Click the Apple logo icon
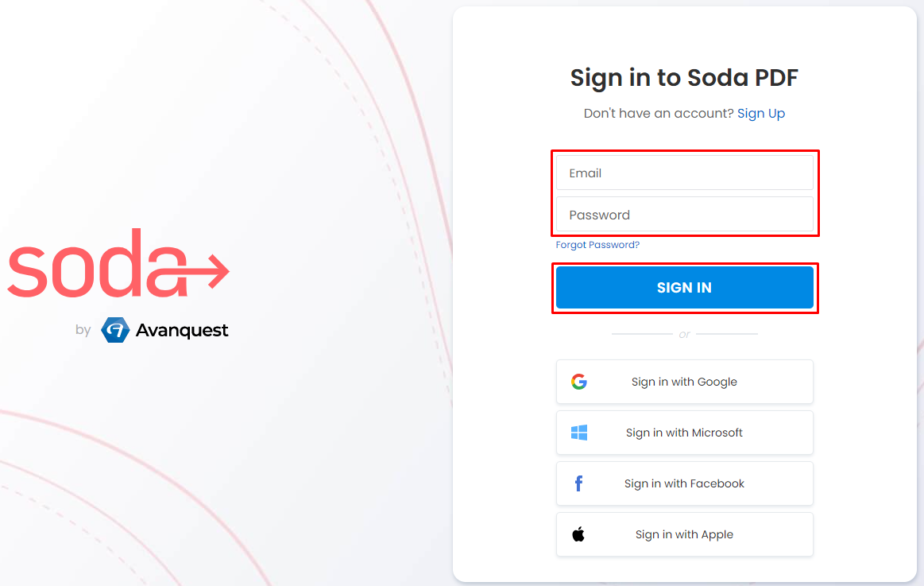 tap(578, 534)
